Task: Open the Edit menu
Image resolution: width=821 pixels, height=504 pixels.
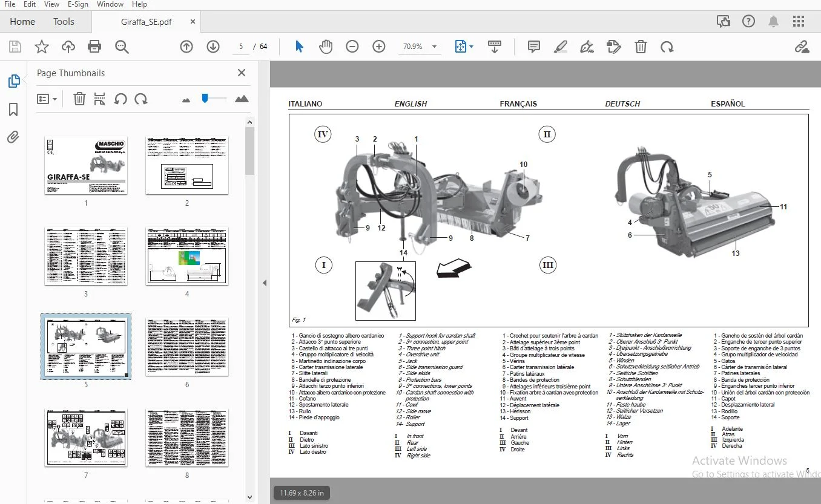Action: (30, 4)
